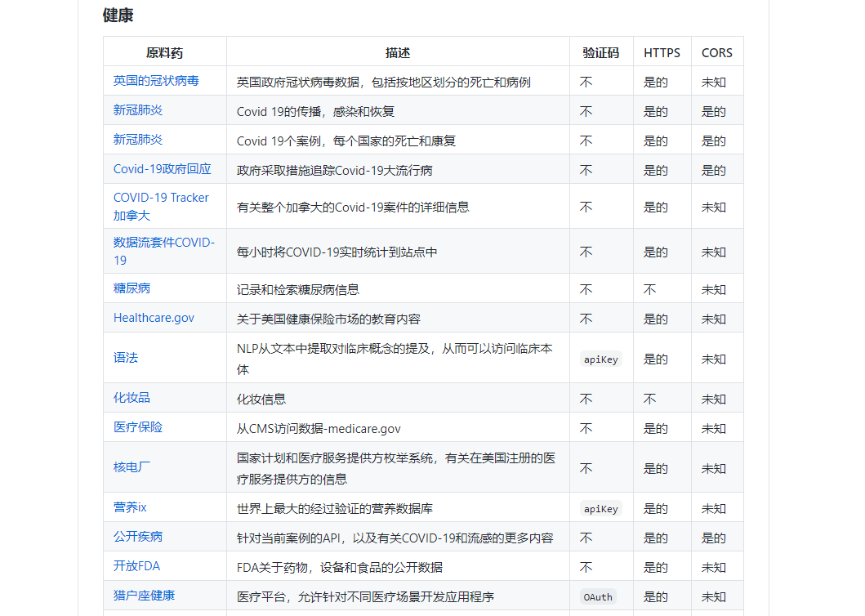This screenshot has width=865, height=616.
Task: Click apiKey badge in the 营养ix row
Action: click(x=600, y=509)
